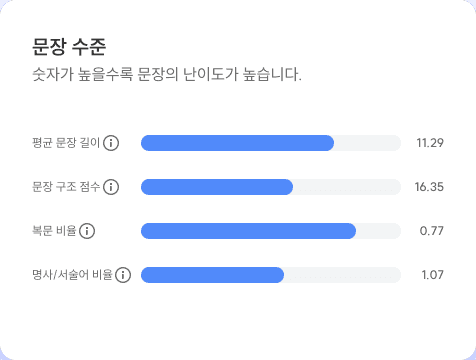476x360 pixels.
Task: Click blue filled bar for 평균 문장 길이
Action: click(237, 143)
